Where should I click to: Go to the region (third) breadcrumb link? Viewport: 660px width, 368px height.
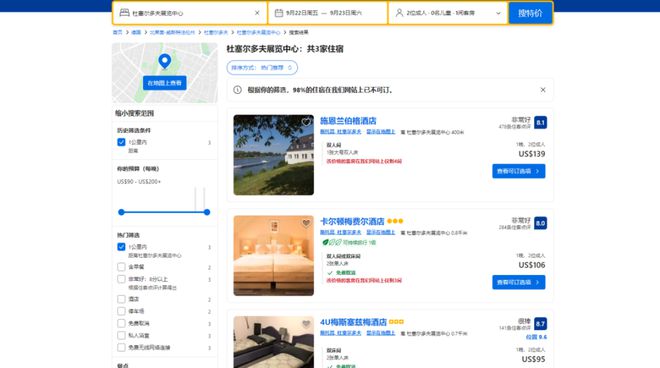click(172, 32)
